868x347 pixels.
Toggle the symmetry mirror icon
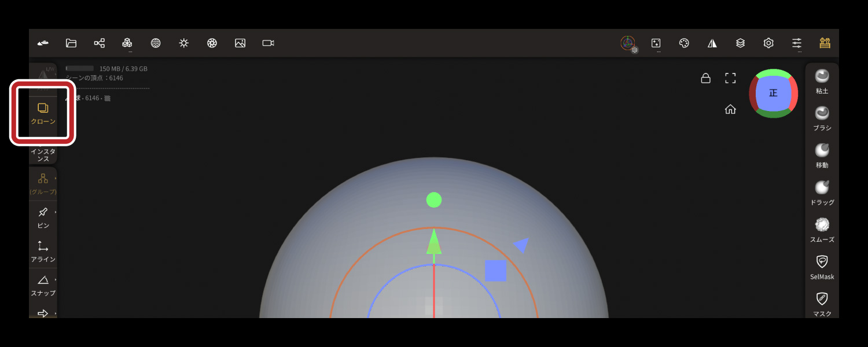click(712, 43)
